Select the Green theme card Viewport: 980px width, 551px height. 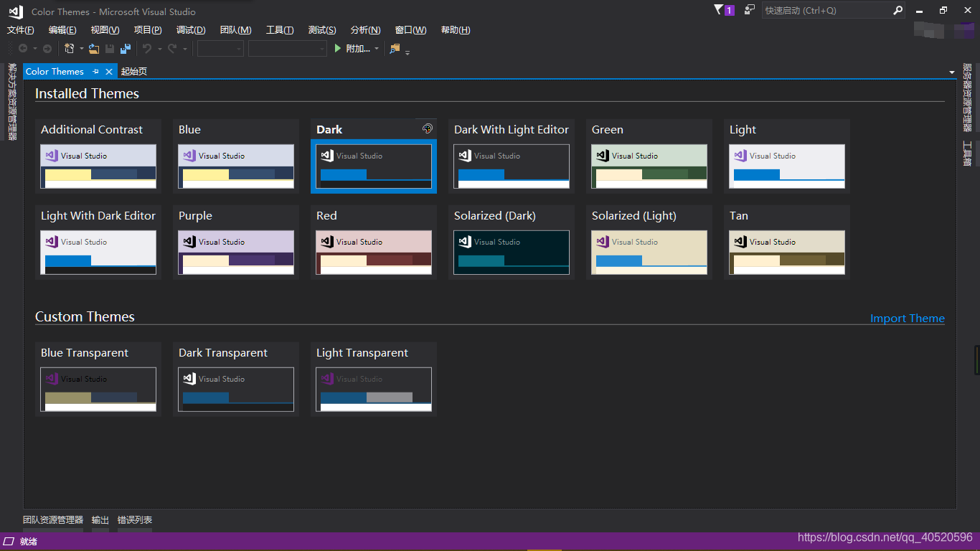pyautogui.click(x=649, y=156)
